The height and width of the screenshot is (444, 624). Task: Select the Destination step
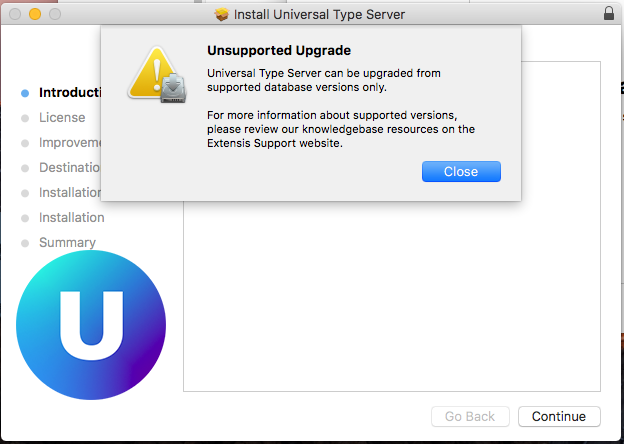coord(70,167)
